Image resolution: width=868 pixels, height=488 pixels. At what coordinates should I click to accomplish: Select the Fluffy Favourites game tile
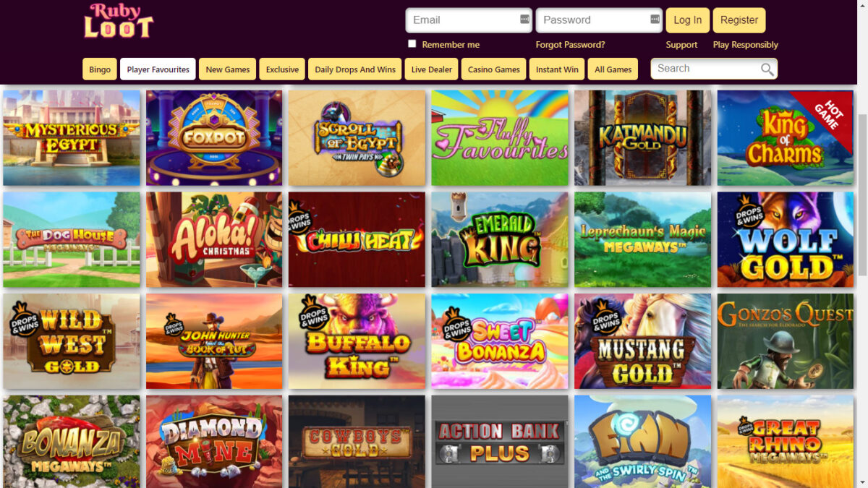click(x=500, y=138)
